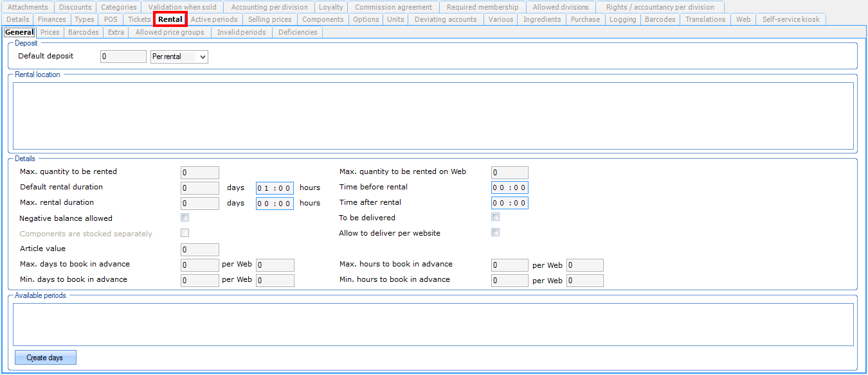
Task: Open the Per rental deposit dropdown
Action: [x=179, y=57]
